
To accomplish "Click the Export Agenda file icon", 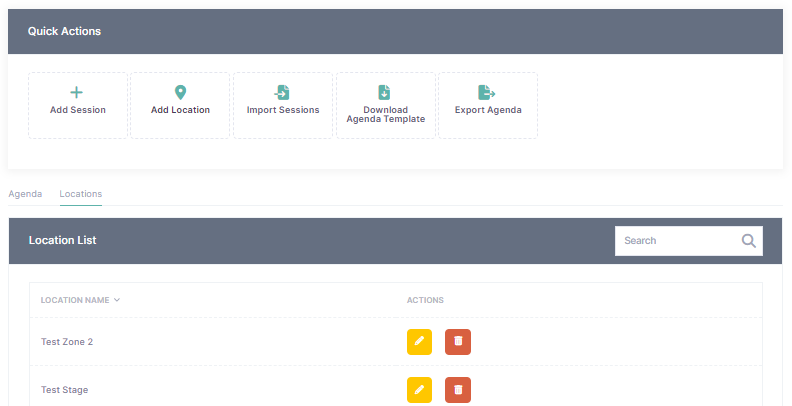I will coord(487,92).
